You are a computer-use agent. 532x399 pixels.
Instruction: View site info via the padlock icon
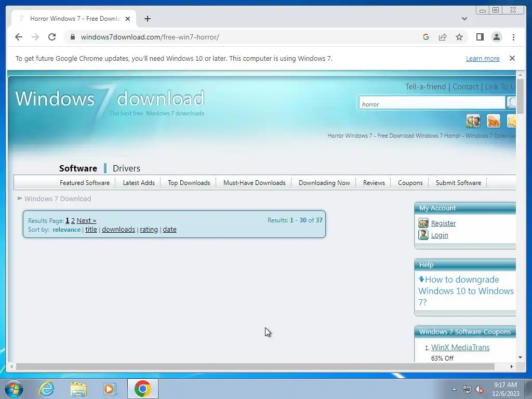73,37
